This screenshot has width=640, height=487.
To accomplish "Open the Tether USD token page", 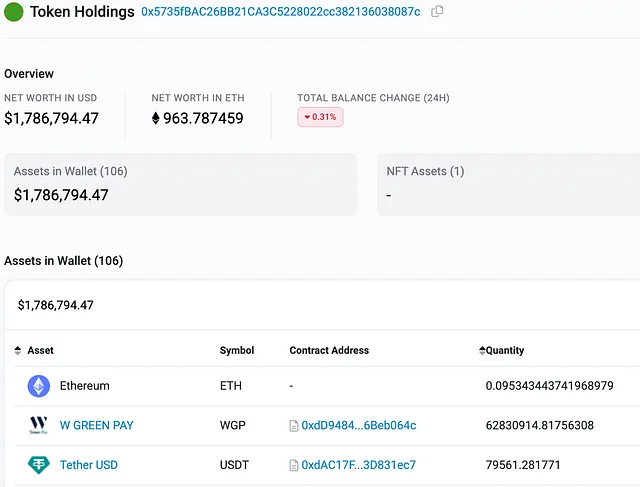I will click(x=89, y=465).
